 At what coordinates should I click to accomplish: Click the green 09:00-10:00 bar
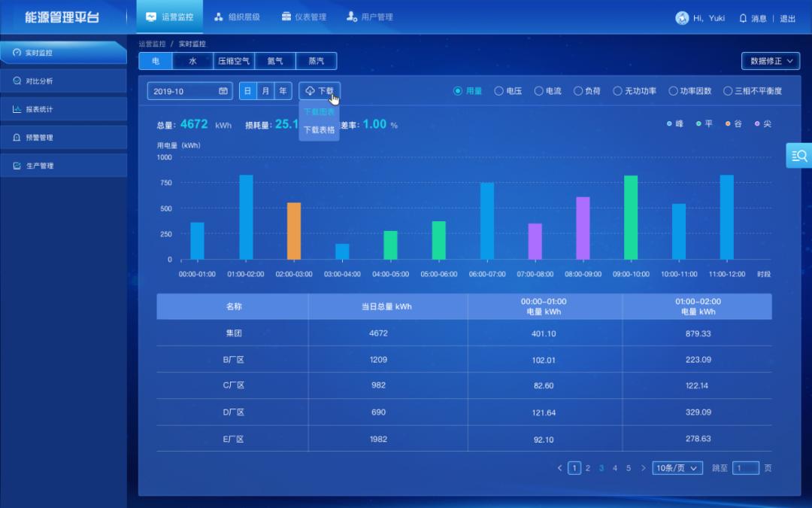[x=631, y=217]
